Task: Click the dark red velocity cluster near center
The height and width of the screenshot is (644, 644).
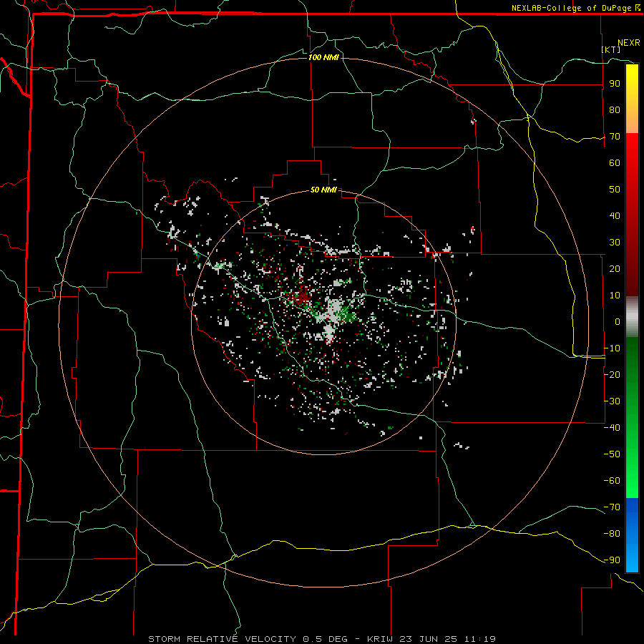Action: (303, 296)
